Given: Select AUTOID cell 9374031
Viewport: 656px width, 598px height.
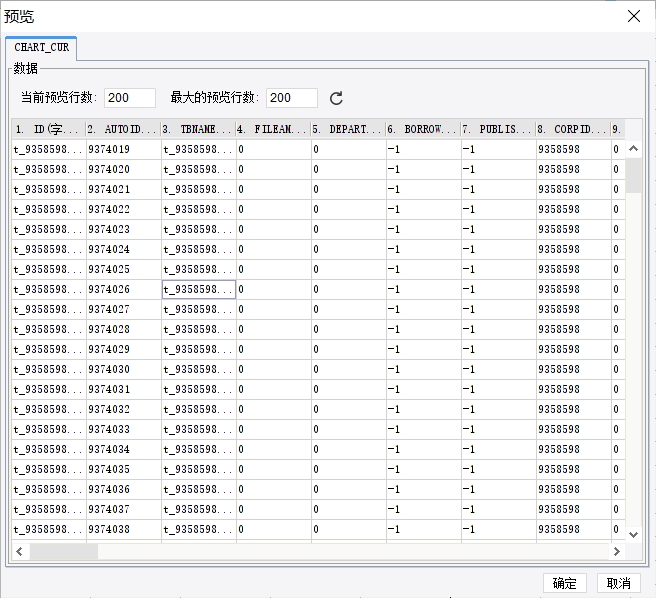Looking at the screenshot, I should pyautogui.click(x=124, y=390).
